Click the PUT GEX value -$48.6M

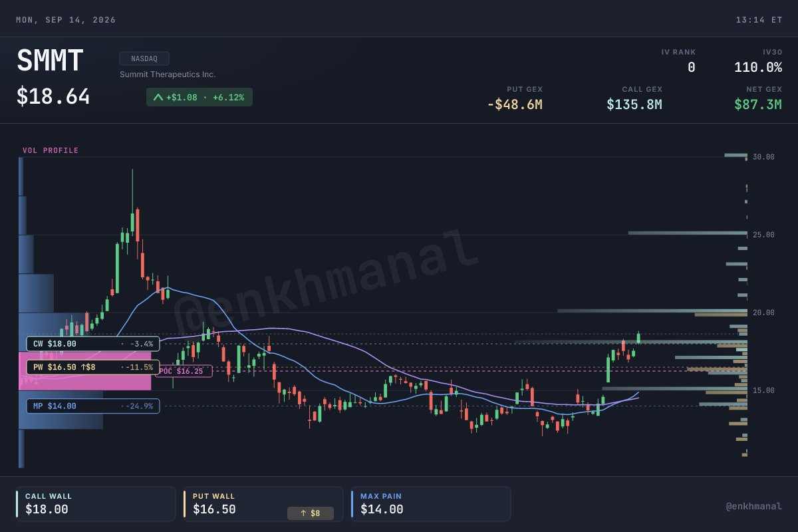coord(515,104)
